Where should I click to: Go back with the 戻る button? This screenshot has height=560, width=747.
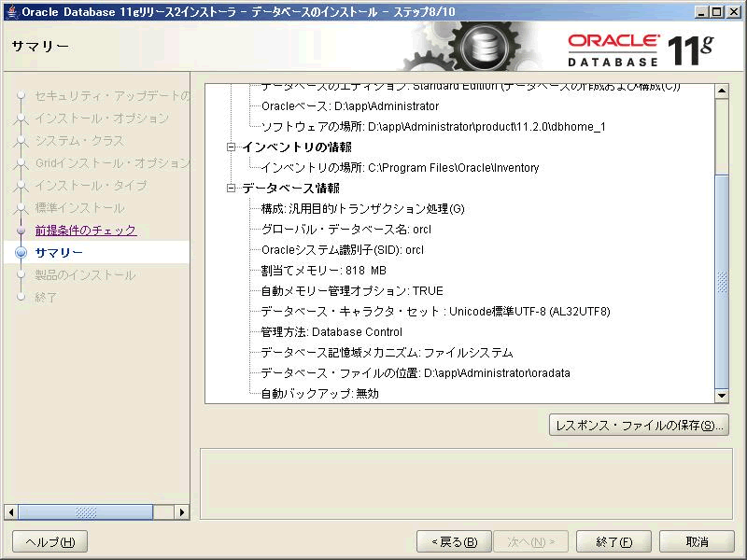tap(454, 541)
